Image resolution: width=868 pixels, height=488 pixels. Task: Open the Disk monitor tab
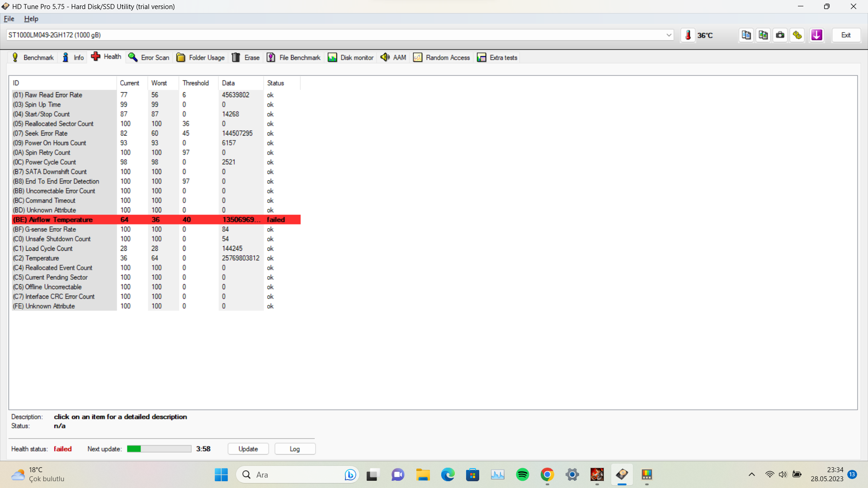coord(351,57)
